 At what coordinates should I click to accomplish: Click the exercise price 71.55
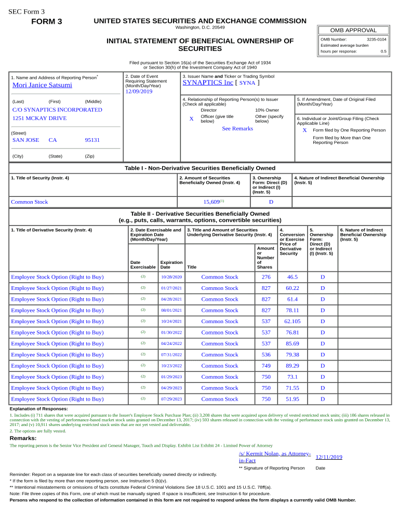point(292,388)
